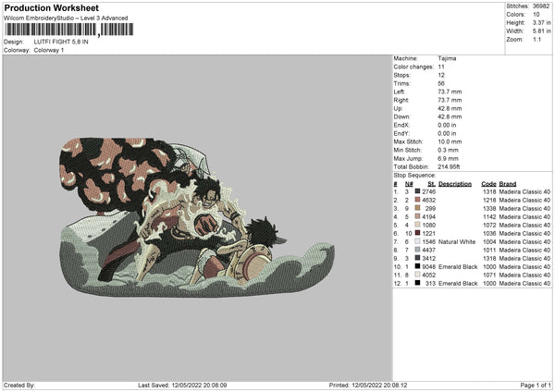Image resolution: width=555 pixels, height=392 pixels.
Task: Click the 'Code' column header
Action: (488, 184)
